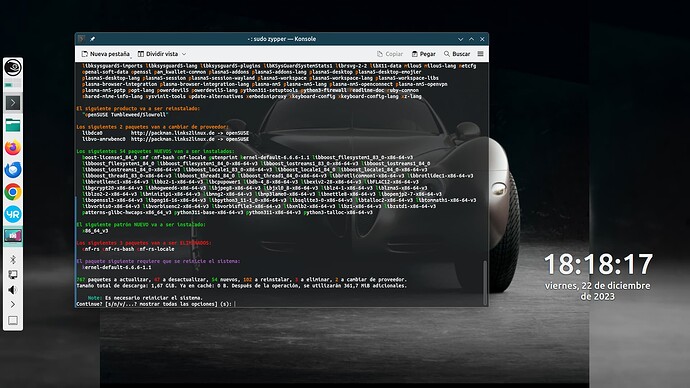Click the "x86_64_v3" pattern line

click(95, 231)
